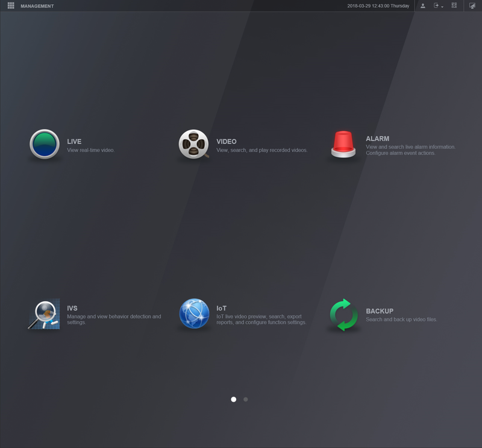Open the LIVE view for real-time video

[x=45, y=145]
